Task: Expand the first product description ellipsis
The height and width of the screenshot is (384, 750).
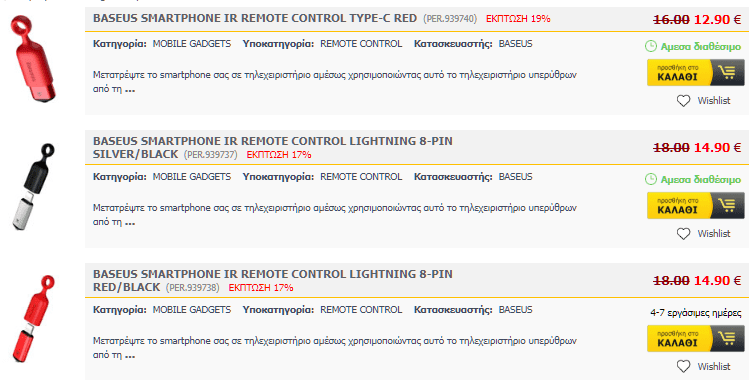Action: pos(130,90)
